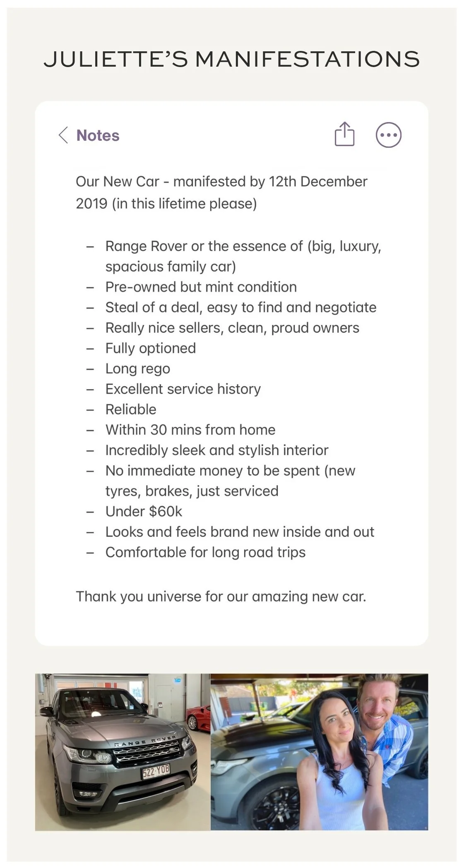Click the 'Fully optioned' list item
This screenshot has height=868, width=464.
pyautogui.click(x=150, y=348)
